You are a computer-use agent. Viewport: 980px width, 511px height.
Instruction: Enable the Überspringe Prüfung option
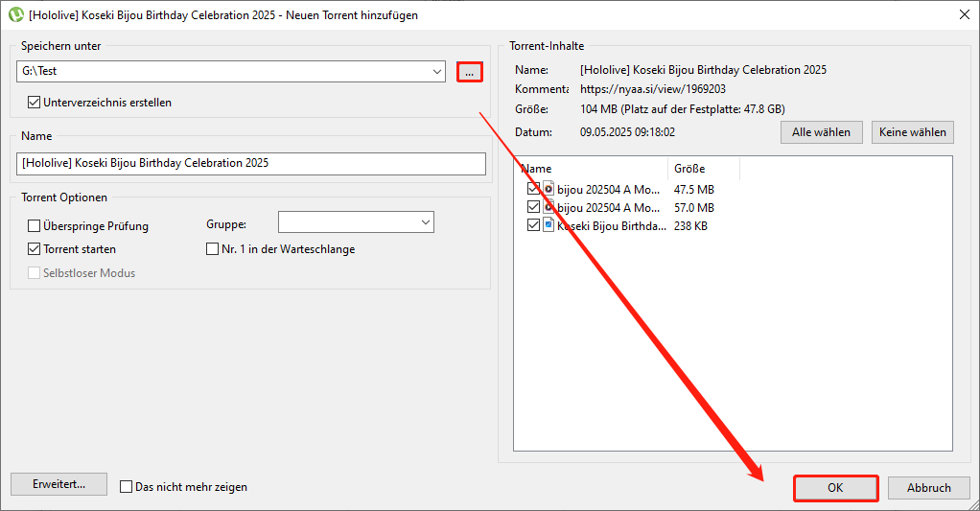point(35,225)
